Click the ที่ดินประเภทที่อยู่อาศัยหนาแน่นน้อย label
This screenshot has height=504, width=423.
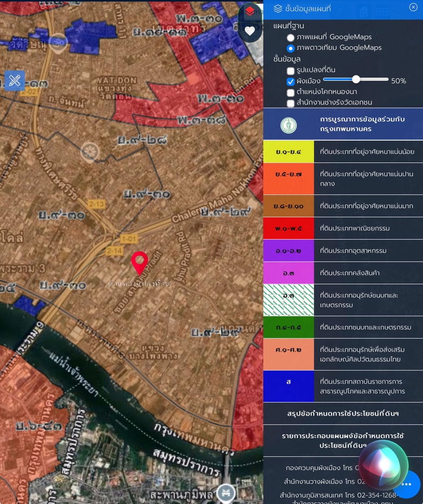[367, 151]
